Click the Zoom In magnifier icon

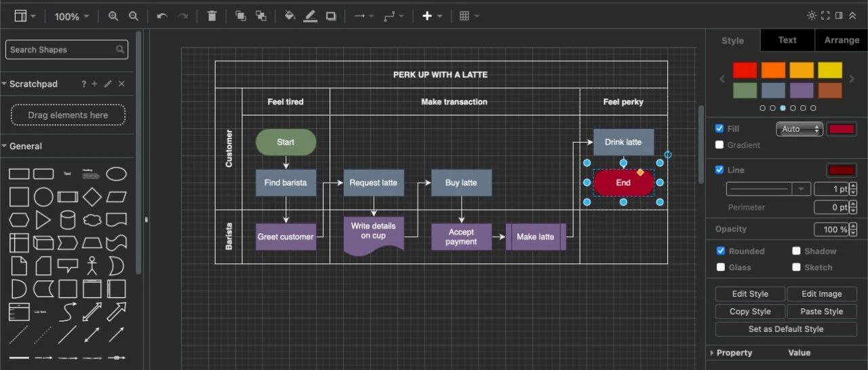(113, 16)
